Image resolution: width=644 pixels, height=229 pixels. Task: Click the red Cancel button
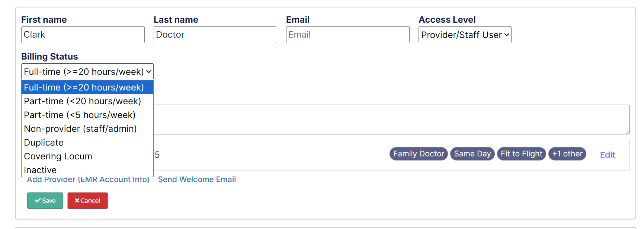point(87,201)
